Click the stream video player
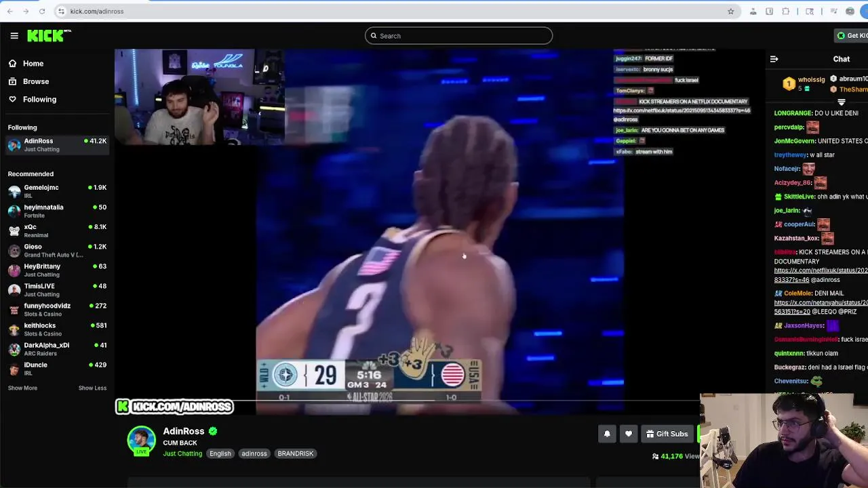The height and width of the screenshot is (488, 868). click(439, 232)
